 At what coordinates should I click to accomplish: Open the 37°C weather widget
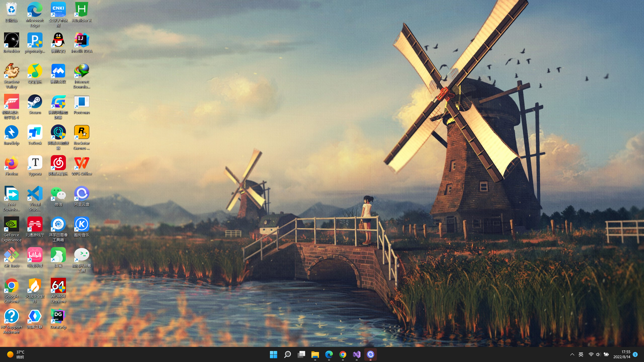pos(16,354)
